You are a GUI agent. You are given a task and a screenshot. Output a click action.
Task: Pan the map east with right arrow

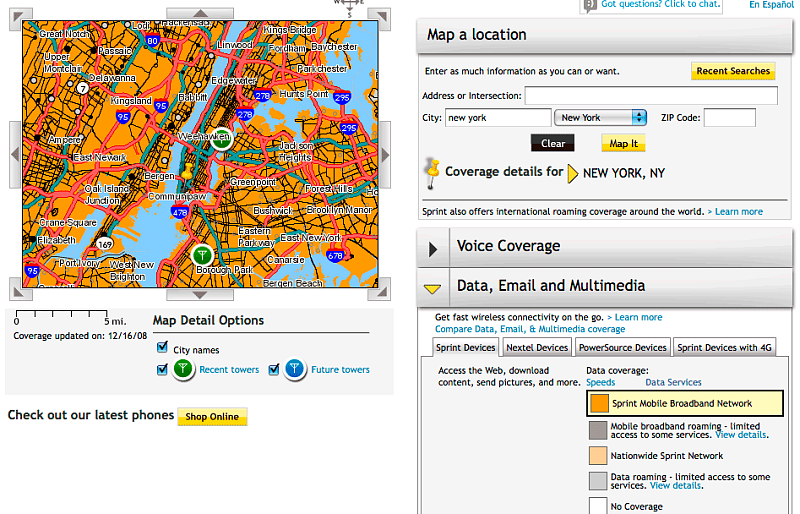[385, 155]
